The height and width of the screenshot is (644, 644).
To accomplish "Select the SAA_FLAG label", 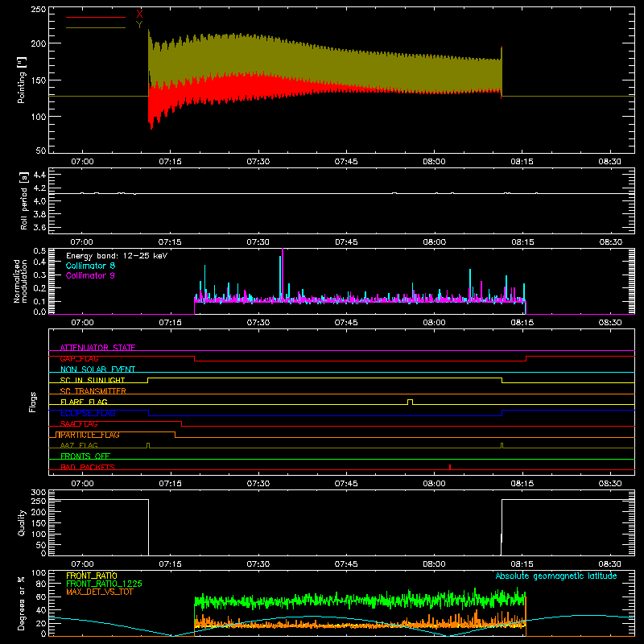I will (79, 424).
